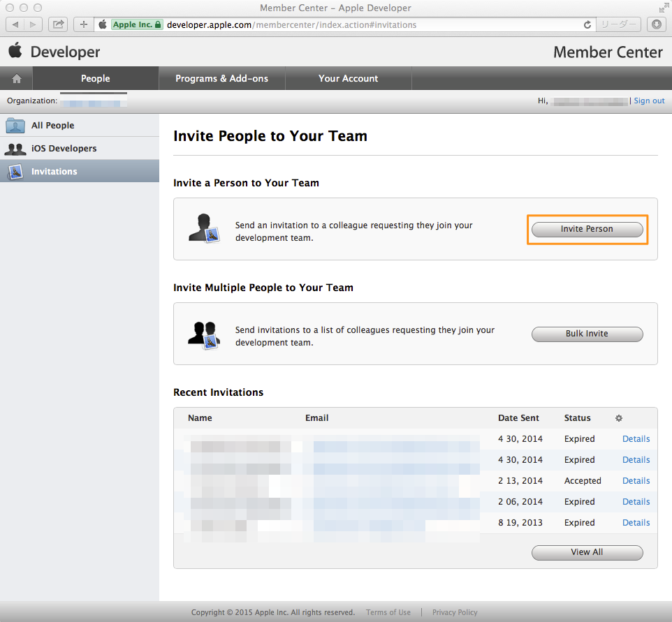Open the gear settings icon in Recent Invitations
The height and width of the screenshot is (622, 672).
[619, 417]
